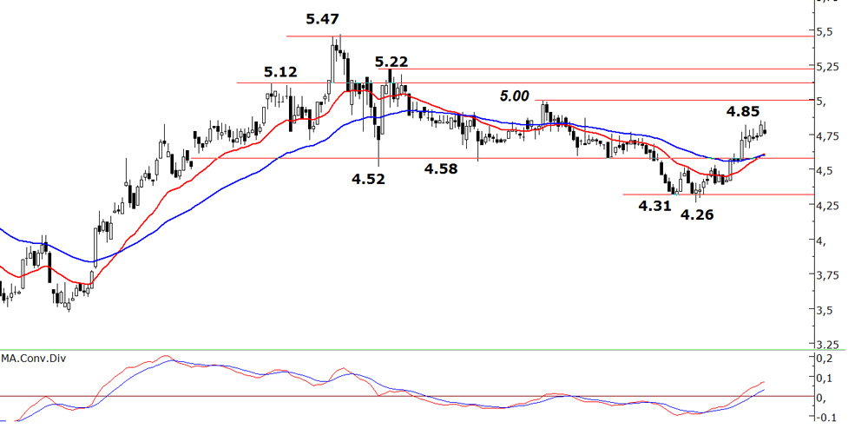
Task: Click the -0.1 MACD axis value
Action: tap(825, 418)
